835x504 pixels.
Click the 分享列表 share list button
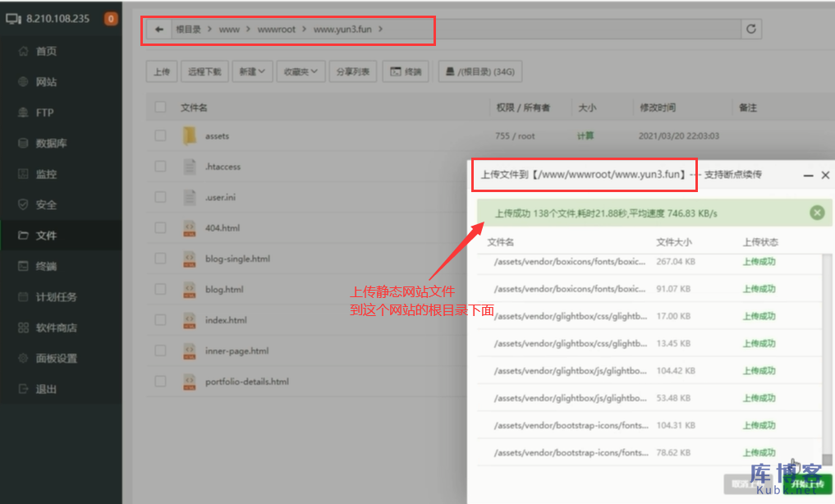tap(355, 71)
